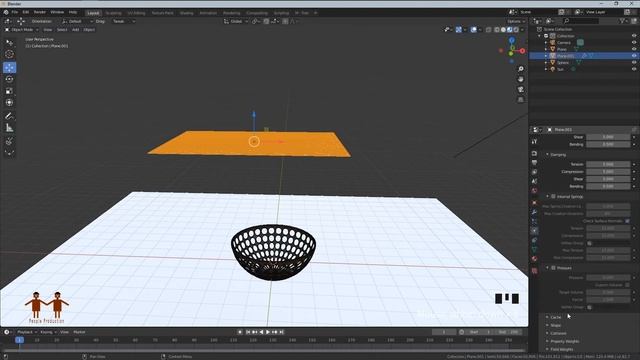Viewport: 640px width, 360px height.
Task: Toggle Custom Volume checkbox
Action: pos(627,285)
